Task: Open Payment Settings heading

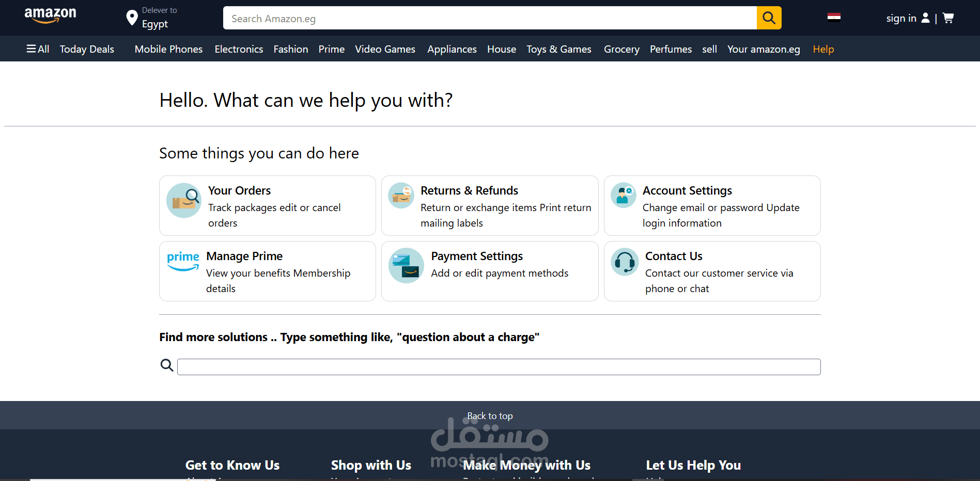Action: point(477,256)
